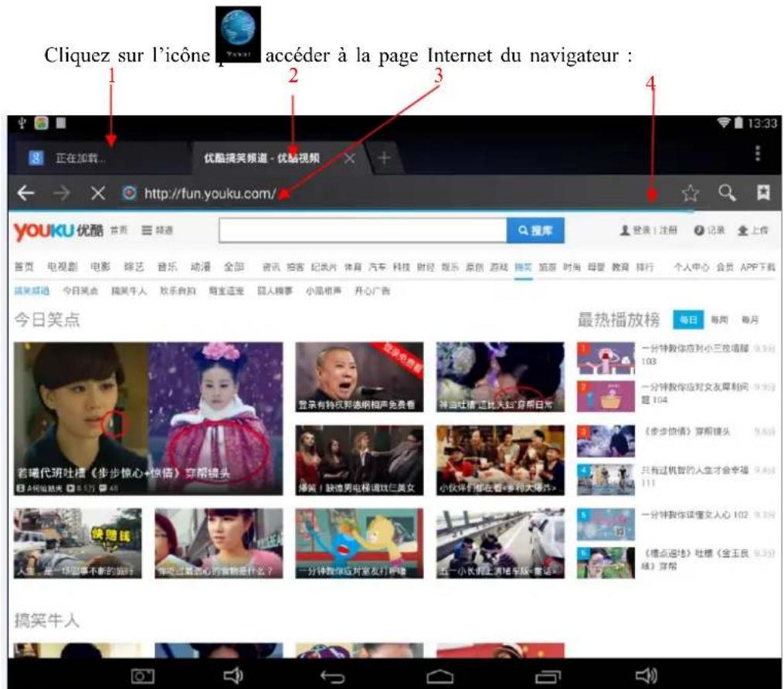Open the hamburger channel menu next to Youku logo

click(x=157, y=230)
